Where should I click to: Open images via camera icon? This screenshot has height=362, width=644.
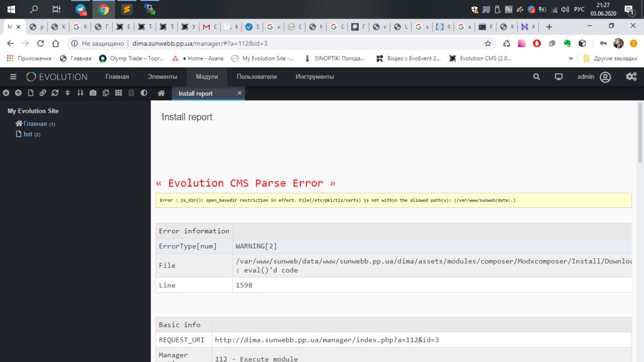(93, 93)
